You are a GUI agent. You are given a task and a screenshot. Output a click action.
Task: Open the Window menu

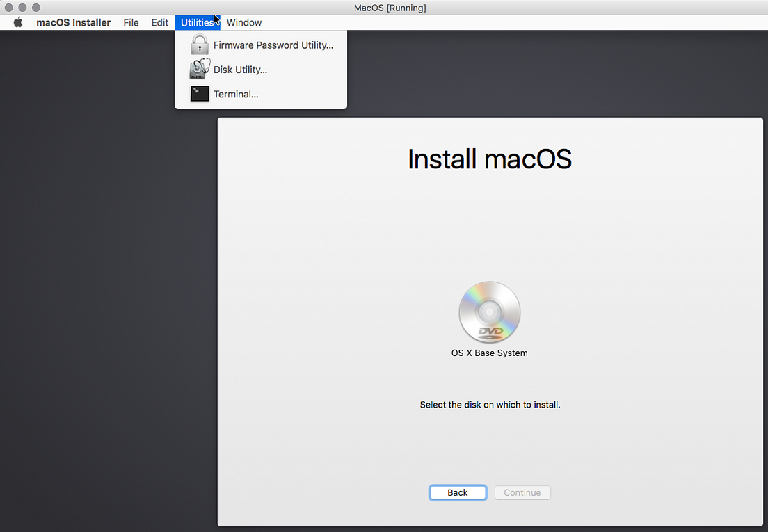[x=244, y=22]
